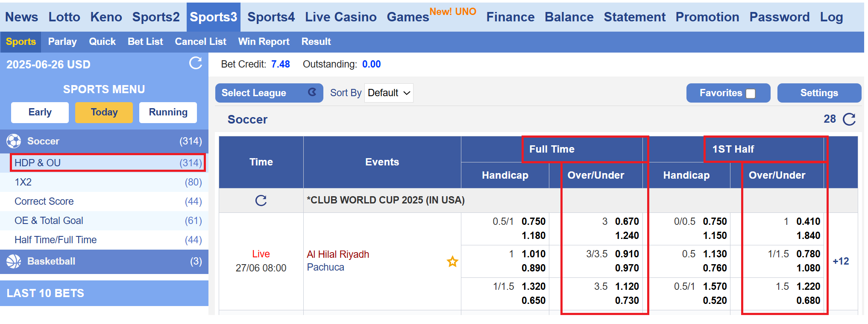
Task: Open Quick bet sub-menu item
Action: (102, 42)
